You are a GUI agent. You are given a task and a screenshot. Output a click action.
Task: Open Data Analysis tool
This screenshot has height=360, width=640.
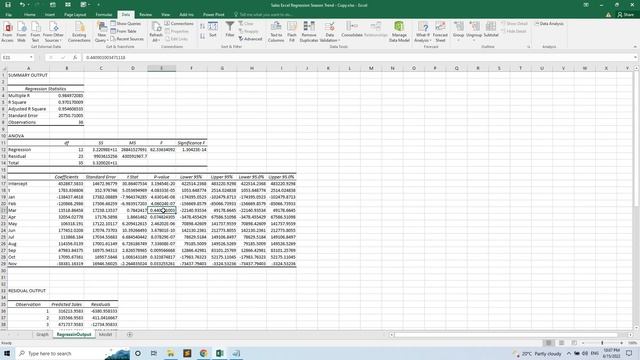[549, 24]
